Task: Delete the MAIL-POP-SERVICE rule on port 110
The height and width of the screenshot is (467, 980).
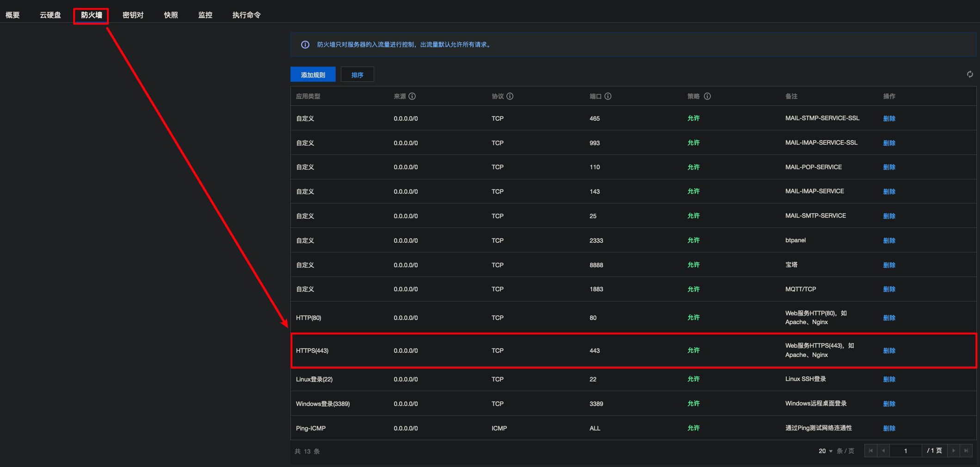Action: tap(889, 167)
